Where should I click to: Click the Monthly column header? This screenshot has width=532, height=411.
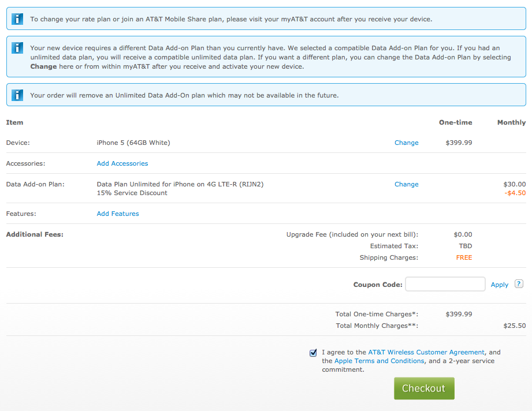(511, 122)
